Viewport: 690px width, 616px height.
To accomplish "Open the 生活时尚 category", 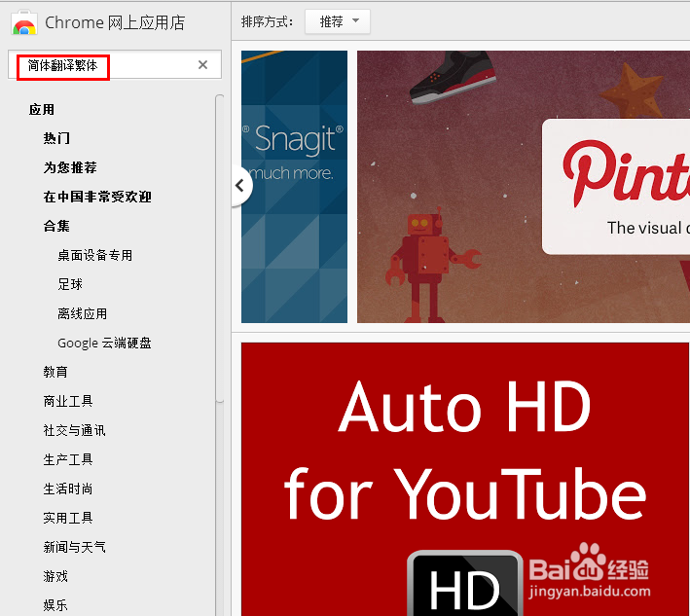I will 68,489.
